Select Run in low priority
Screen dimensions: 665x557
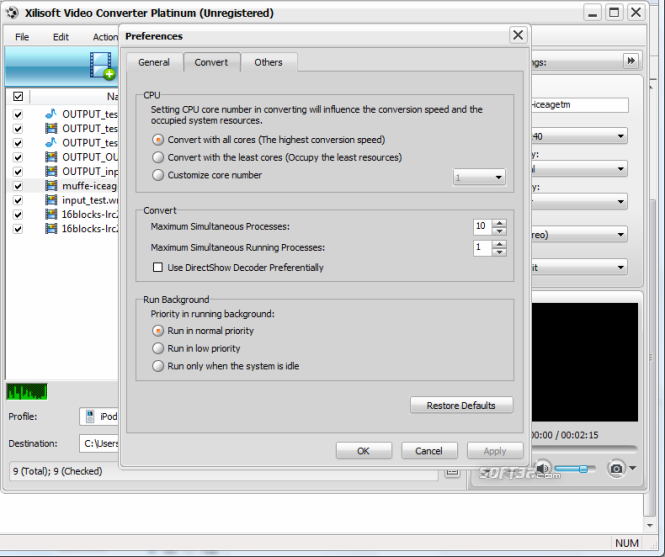coord(158,348)
